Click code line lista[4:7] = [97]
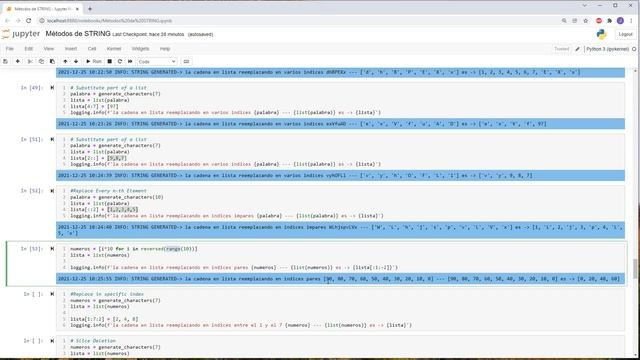640x360 pixels. tap(94, 106)
